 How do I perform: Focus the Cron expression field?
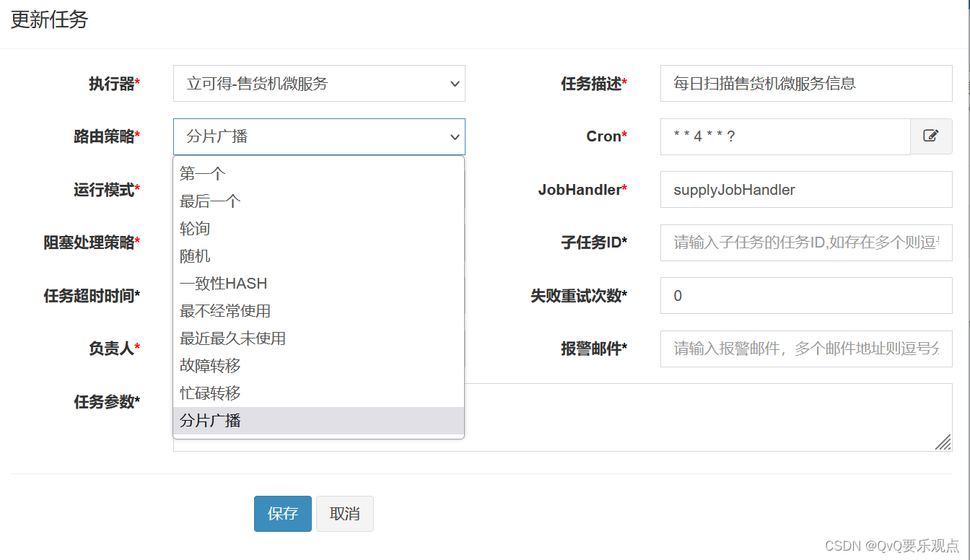[x=785, y=136]
